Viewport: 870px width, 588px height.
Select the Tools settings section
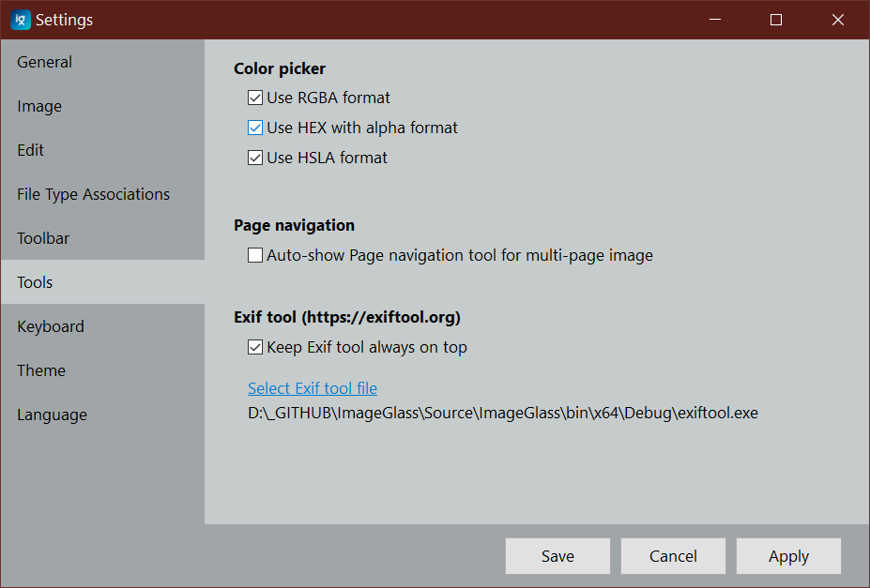pyautogui.click(x=34, y=282)
